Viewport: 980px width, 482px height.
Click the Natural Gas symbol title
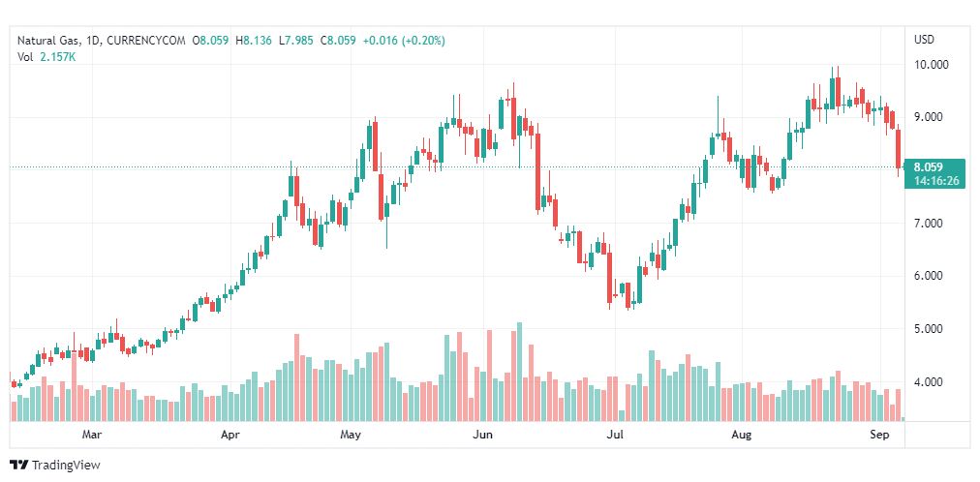point(48,40)
